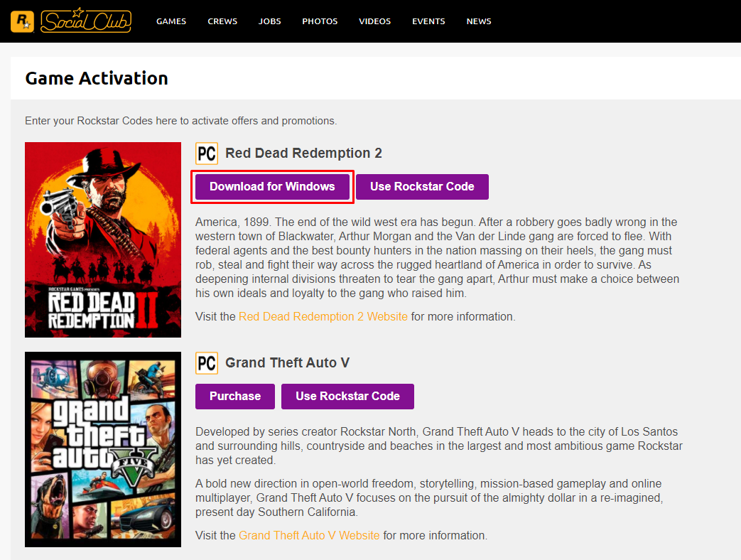This screenshot has width=741, height=560.
Task: Click PC platform icon for Grand Theft Auto V
Action: 207,363
